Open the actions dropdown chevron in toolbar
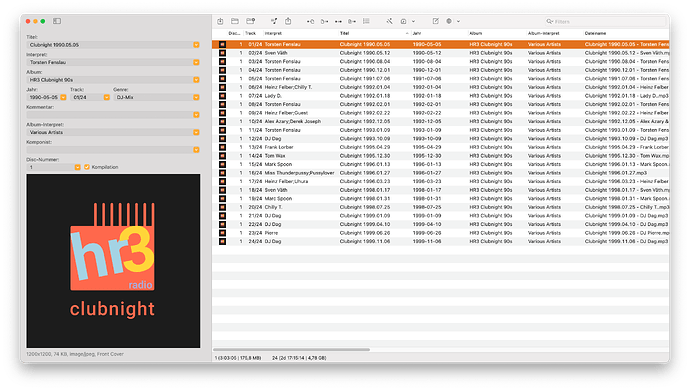The height and width of the screenshot is (389, 690). point(413,22)
